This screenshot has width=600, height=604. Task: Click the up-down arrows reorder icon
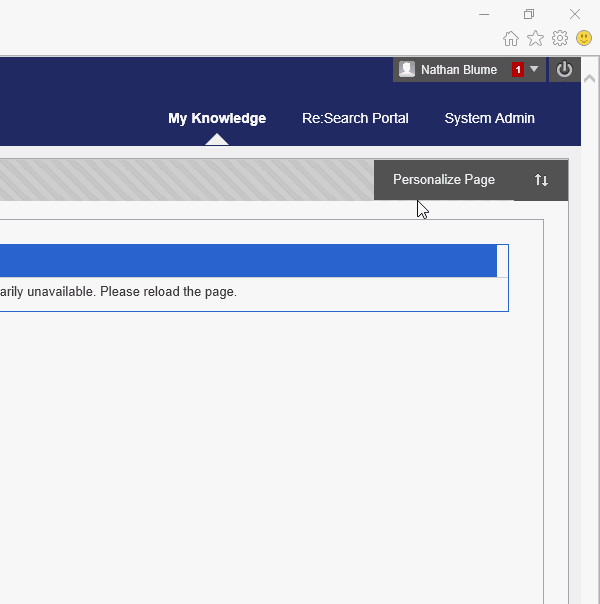click(541, 180)
